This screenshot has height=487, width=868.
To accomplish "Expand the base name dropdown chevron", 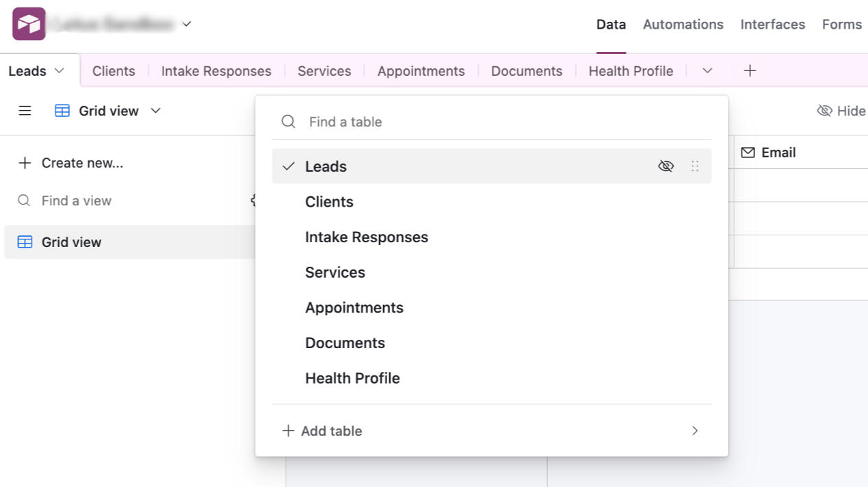I will click(187, 24).
